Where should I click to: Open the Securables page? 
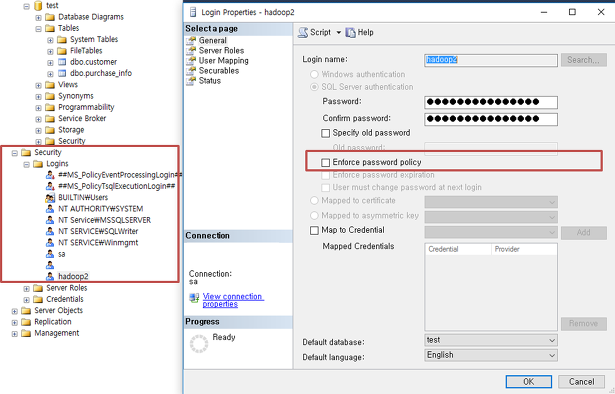tap(219, 71)
